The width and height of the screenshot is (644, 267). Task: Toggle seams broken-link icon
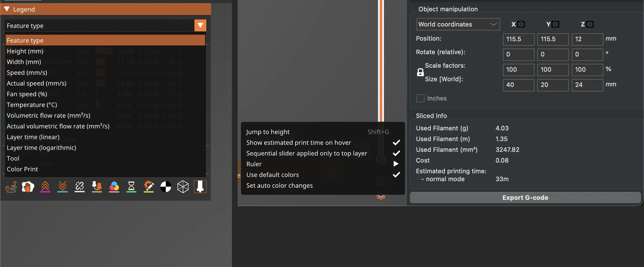pos(80,187)
